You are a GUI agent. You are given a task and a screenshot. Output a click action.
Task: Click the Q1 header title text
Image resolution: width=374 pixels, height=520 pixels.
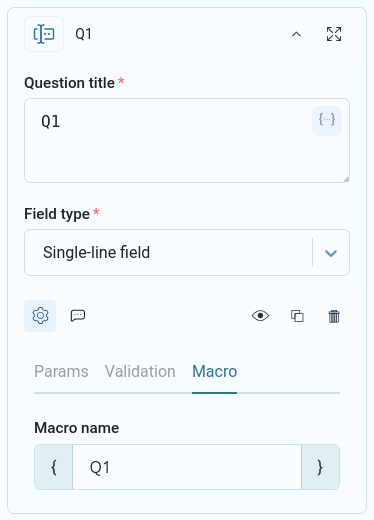83,34
